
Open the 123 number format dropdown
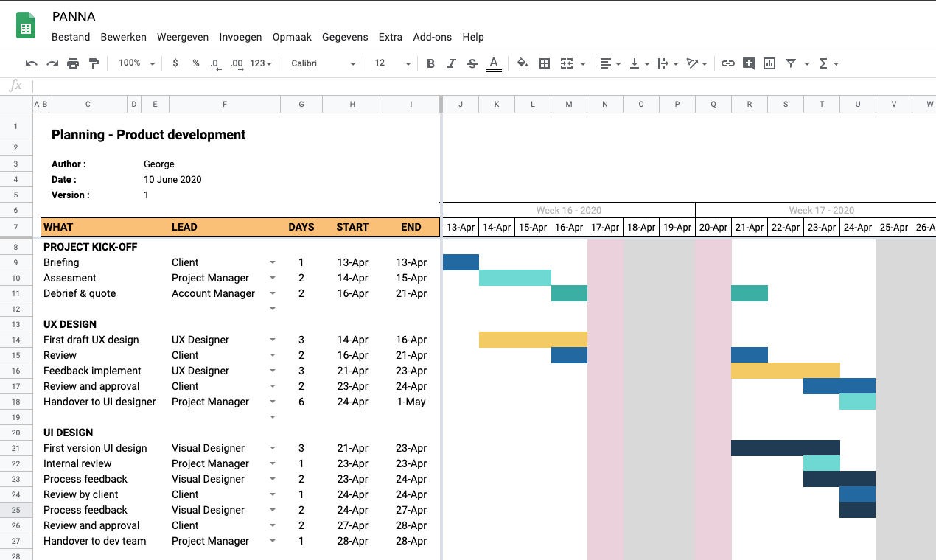tap(261, 63)
